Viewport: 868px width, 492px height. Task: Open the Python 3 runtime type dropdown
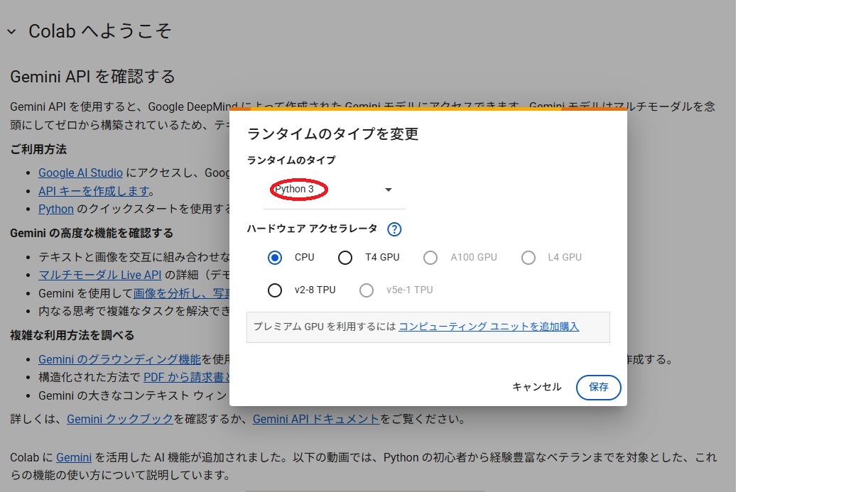pyautogui.click(x=334, y=190)
